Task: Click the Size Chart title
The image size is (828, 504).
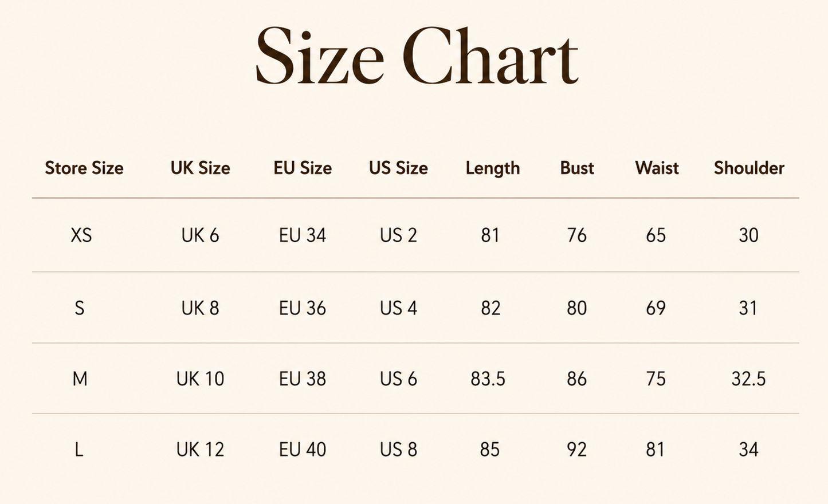Action: click(x=417, y=57)
